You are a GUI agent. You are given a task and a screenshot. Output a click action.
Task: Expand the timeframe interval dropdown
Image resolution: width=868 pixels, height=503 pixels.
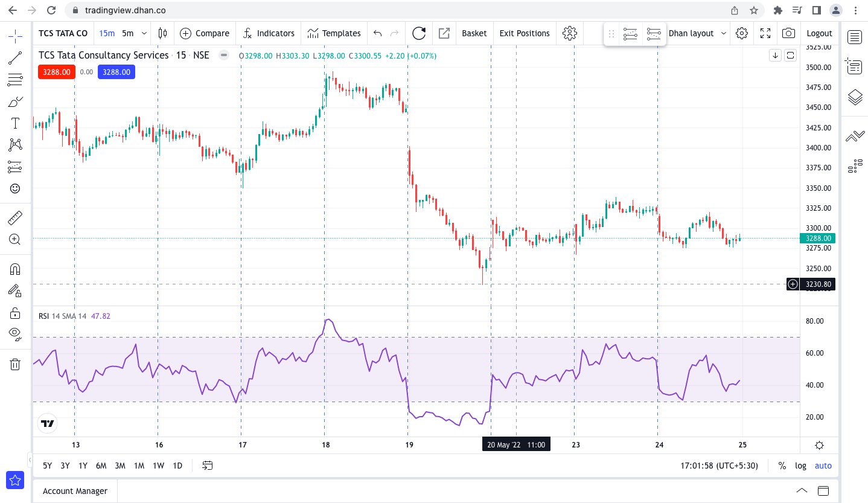[144, 33]
